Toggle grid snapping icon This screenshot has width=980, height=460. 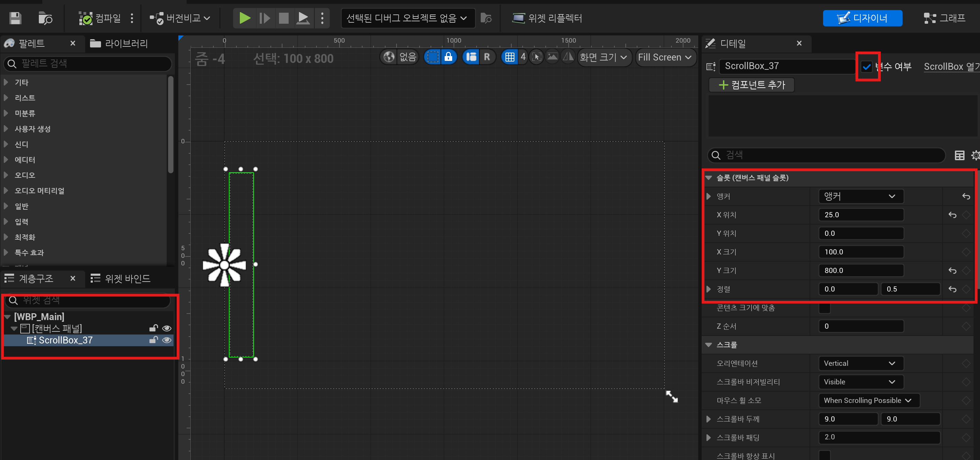pos(510,57)
